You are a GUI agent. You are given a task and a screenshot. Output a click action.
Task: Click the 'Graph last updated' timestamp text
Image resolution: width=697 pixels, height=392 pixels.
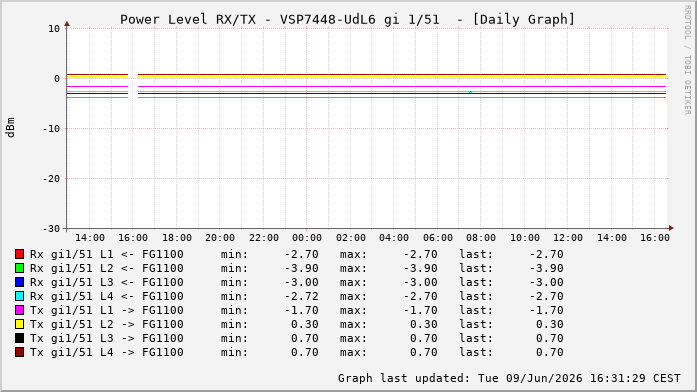(x=509, y=378)
